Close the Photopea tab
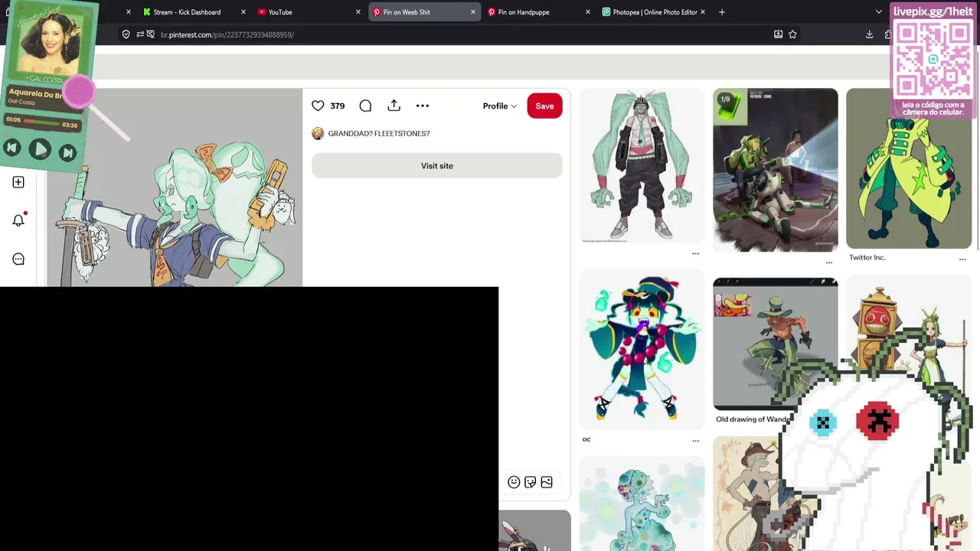Image resolution: width=980 pixels, height=551 pixels. (x=703, y=12)
